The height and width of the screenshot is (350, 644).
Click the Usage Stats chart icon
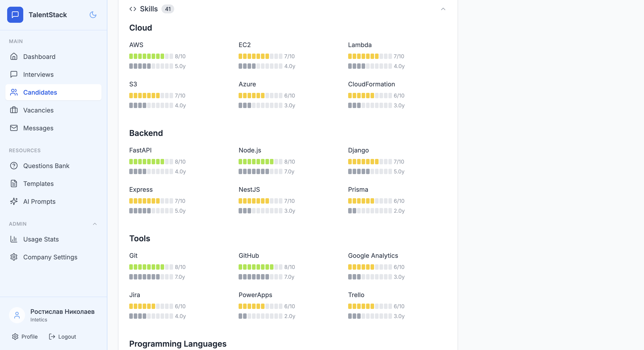(14, 239)
